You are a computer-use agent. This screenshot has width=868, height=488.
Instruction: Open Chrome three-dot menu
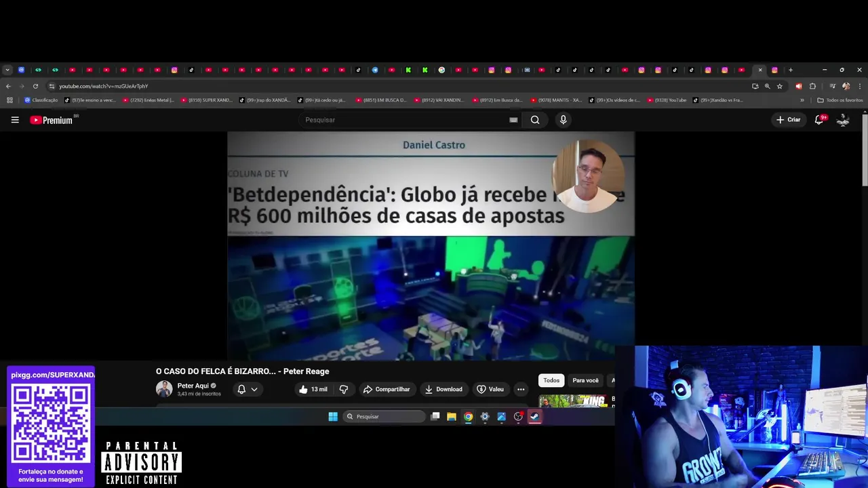[859, 86]
